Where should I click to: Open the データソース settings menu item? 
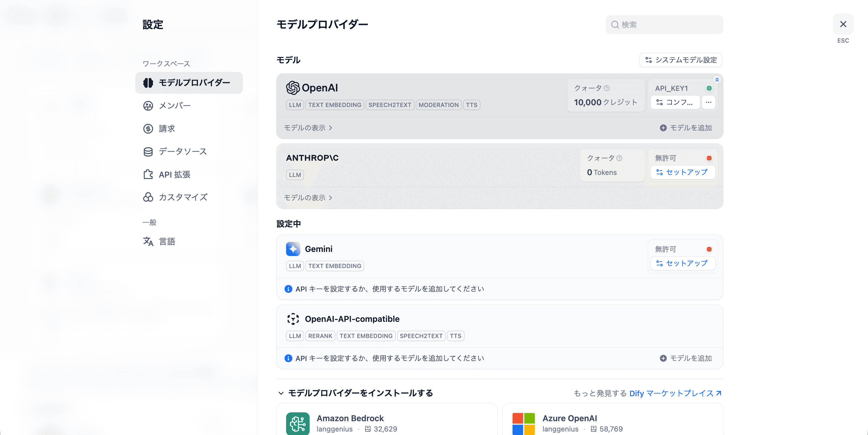(x=182, y=152)
